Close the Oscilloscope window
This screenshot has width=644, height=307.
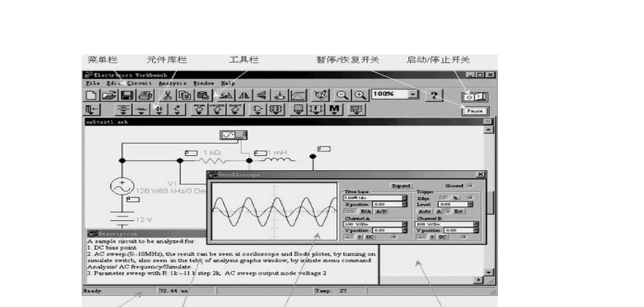[481, 174]
